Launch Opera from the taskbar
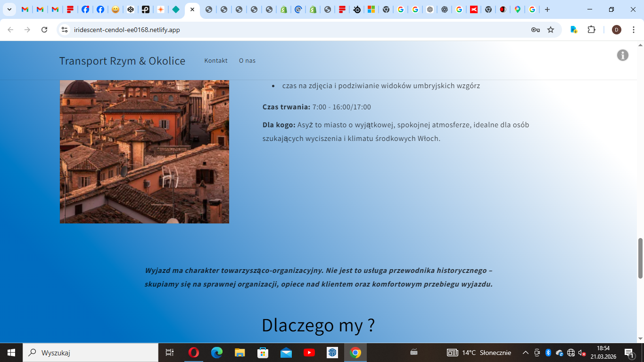This screenshot has width=644, height=362. point(193,353)
